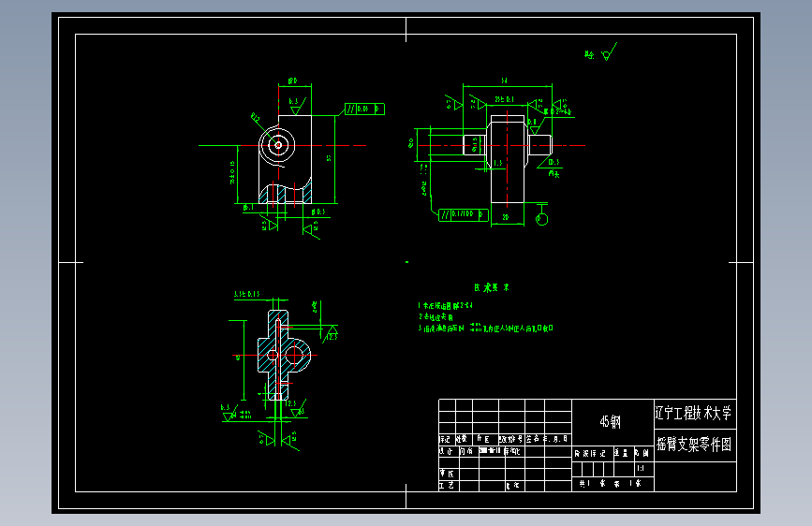Select the 摇臂支架零件图 drawing title
The image size is (812, 526).
tap(694, 445)
